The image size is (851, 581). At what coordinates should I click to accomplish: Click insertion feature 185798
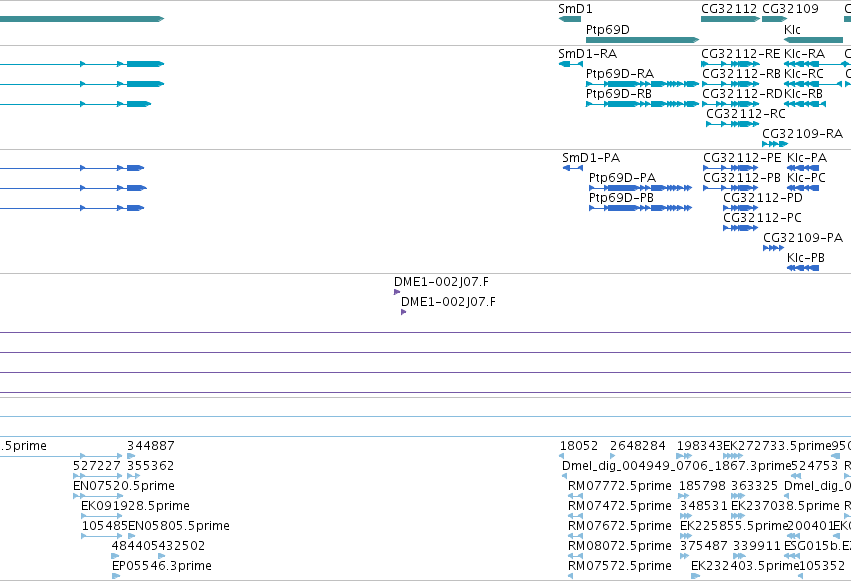point(683,496)
